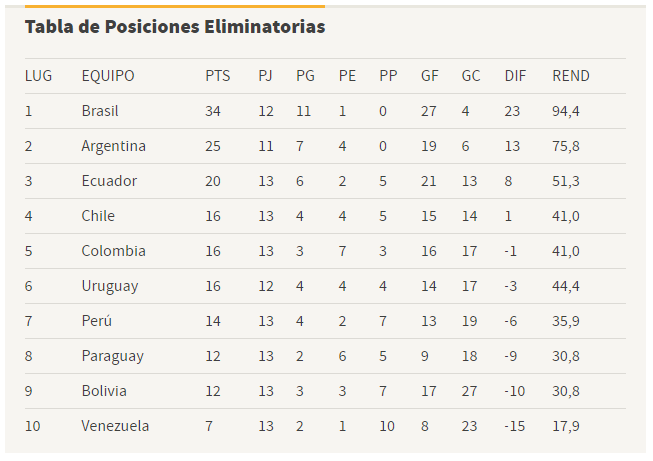Click Brasil's 94,4 performance value

[566, 112]
